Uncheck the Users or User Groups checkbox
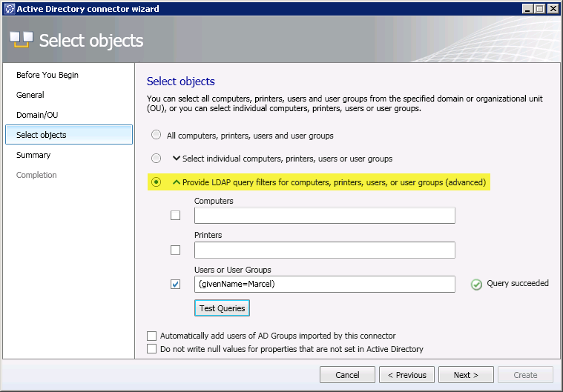The height and width of the screenshot is (392, 563). click(x=176, y=284)
